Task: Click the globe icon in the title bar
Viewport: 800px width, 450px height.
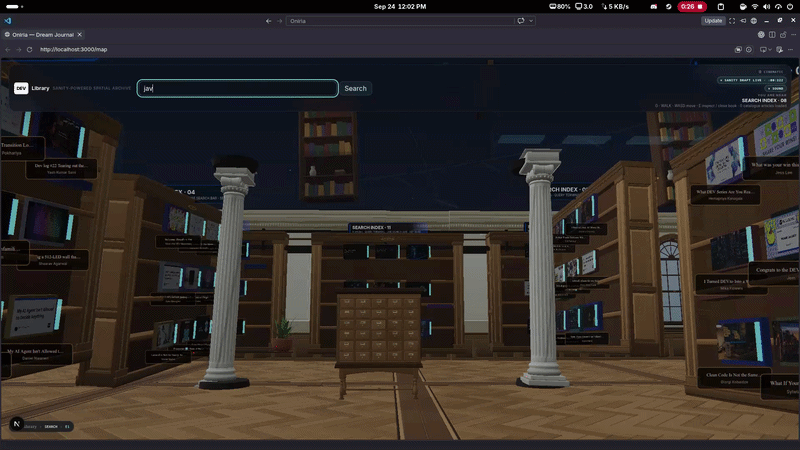Action: pos(754,21)
